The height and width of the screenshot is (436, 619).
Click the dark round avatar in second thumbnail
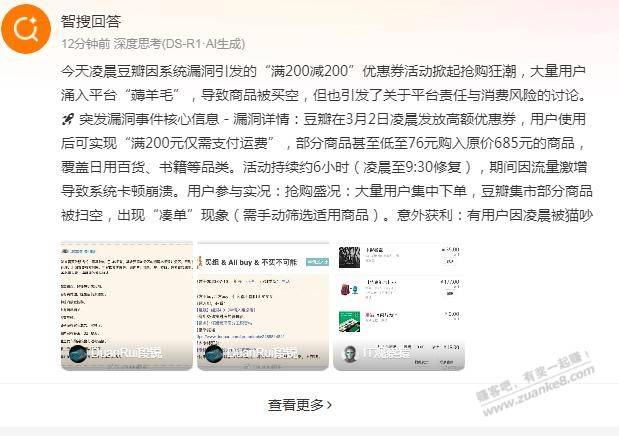[x=214, y=354]
